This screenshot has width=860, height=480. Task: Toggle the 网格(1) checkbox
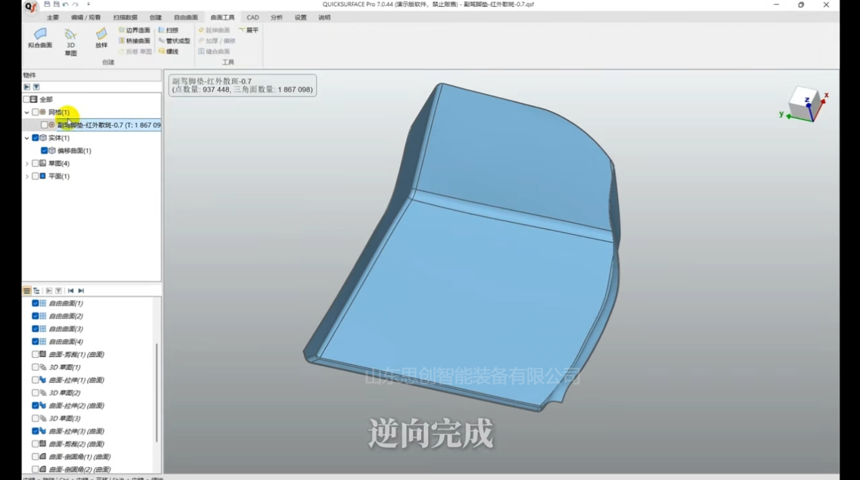[x=35, y=112]
